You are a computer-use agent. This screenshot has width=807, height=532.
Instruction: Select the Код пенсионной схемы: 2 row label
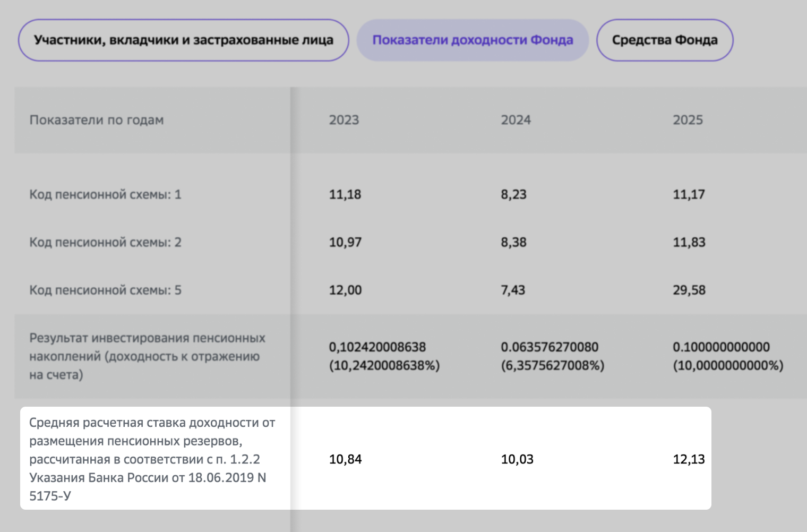point(106,242)
